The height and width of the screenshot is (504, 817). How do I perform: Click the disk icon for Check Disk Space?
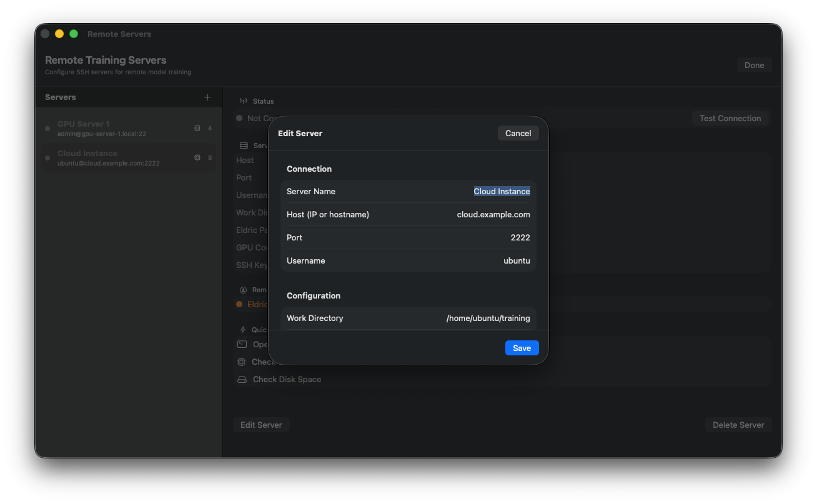pos(242,380)
